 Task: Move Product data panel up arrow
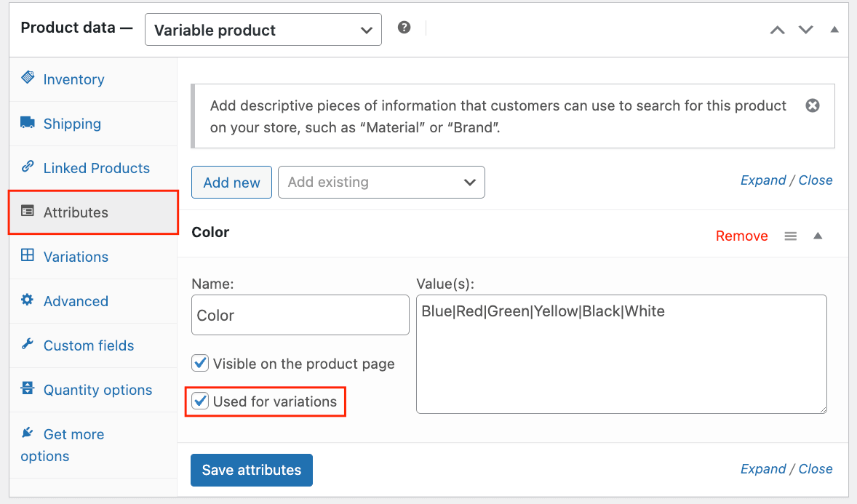click(x=777, y=30)
